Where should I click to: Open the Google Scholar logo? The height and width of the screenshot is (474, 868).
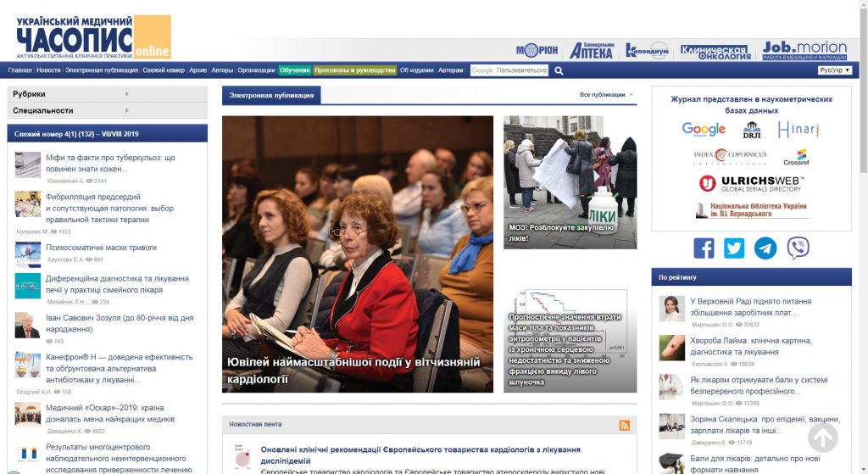[x=704, y=130]
